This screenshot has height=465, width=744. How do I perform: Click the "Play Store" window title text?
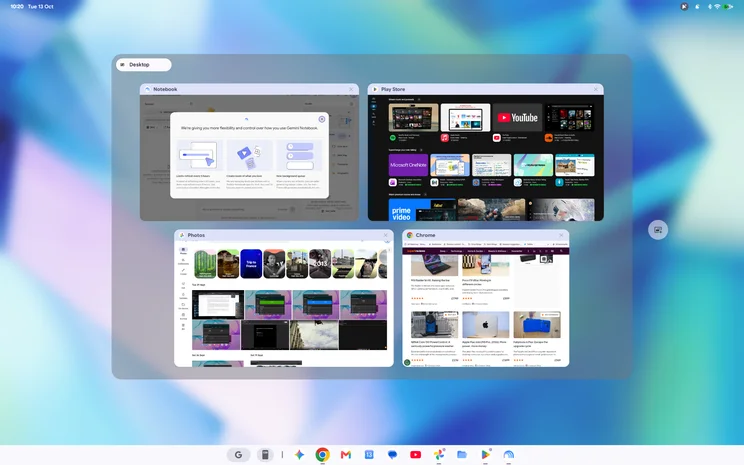click(x=393, y=89)
